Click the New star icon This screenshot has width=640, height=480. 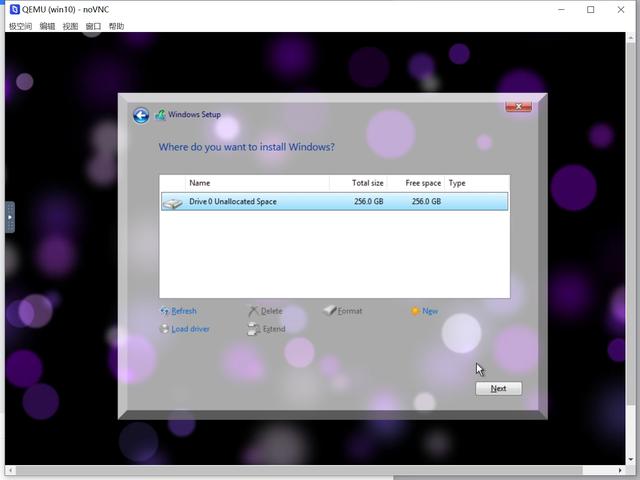415,311
